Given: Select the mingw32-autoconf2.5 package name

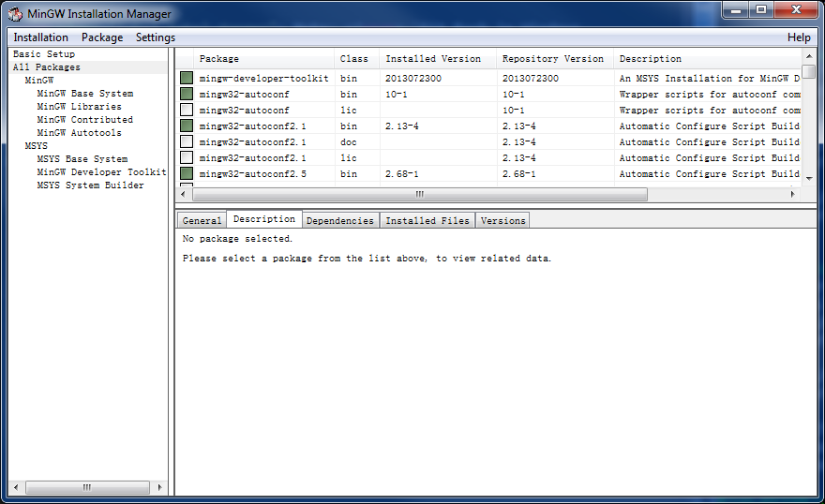Looking at the screenshot, I should (252, 174).
